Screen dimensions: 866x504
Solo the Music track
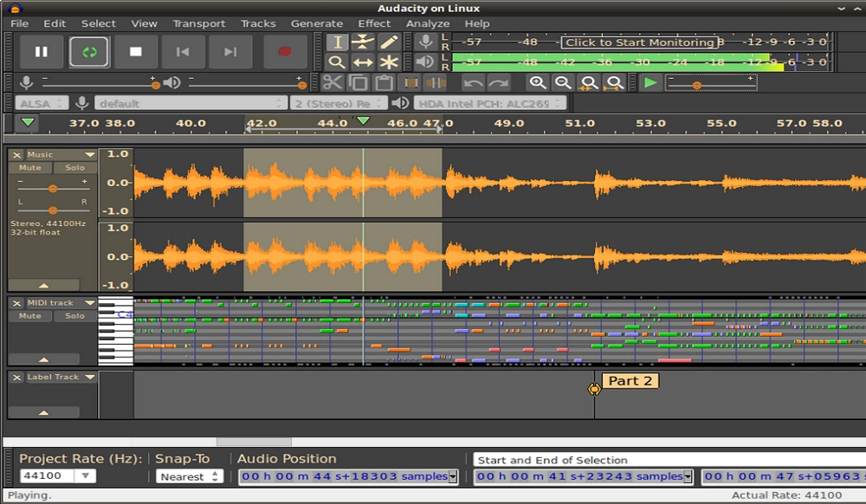coord(74,167)
